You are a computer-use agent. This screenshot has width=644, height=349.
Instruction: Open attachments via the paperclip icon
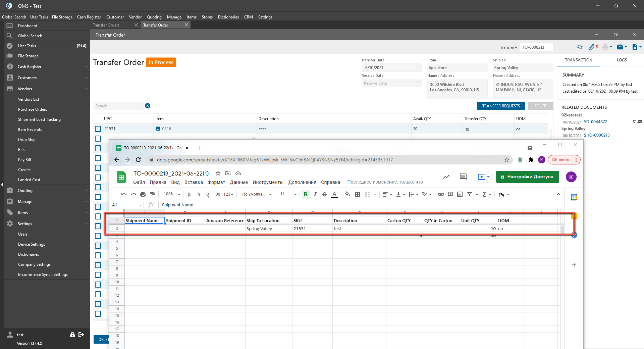point(591,47)
